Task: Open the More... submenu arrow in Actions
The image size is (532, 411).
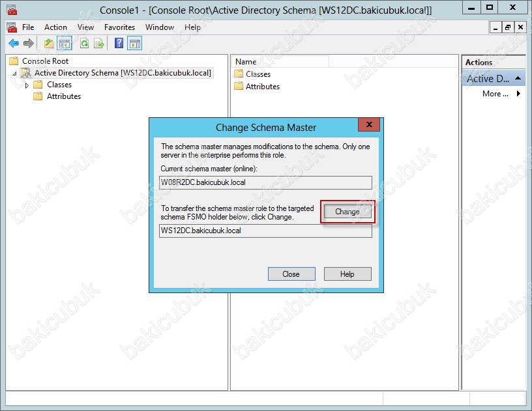Action: point(518,94)
